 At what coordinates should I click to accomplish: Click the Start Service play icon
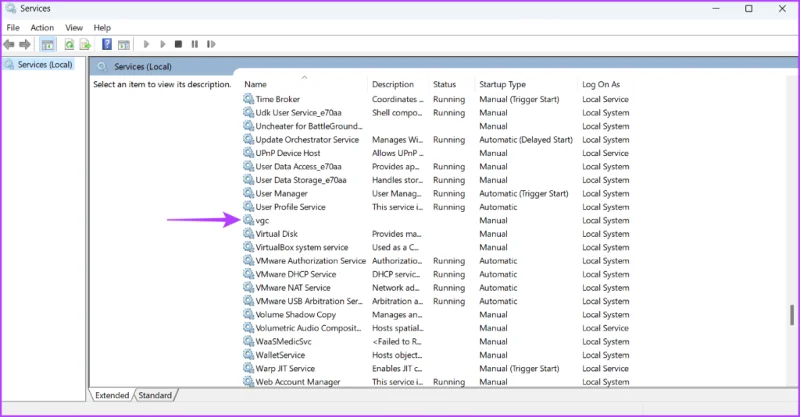coord(146,44)
